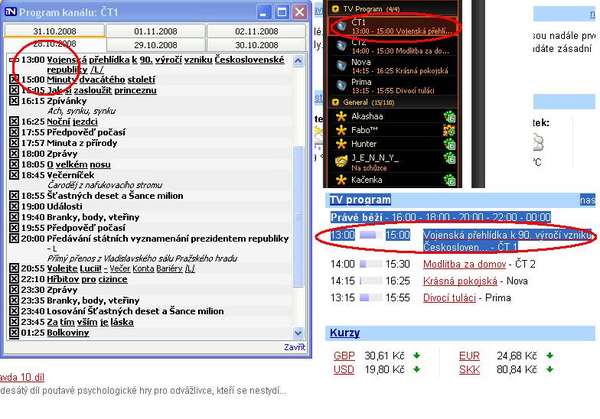Select the Prima channel icon in contact list
Viewport: 600px width, 419px height.
point(341,86)
